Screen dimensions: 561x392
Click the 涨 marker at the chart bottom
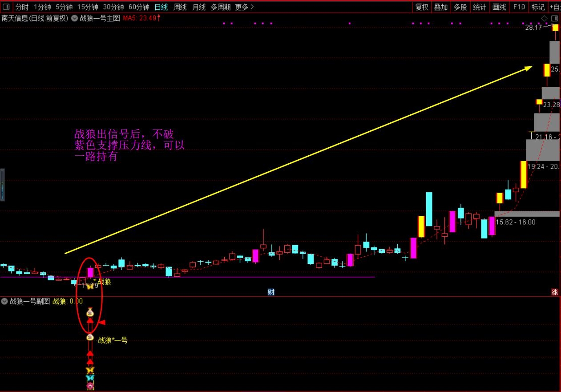[x=555, y=292]
